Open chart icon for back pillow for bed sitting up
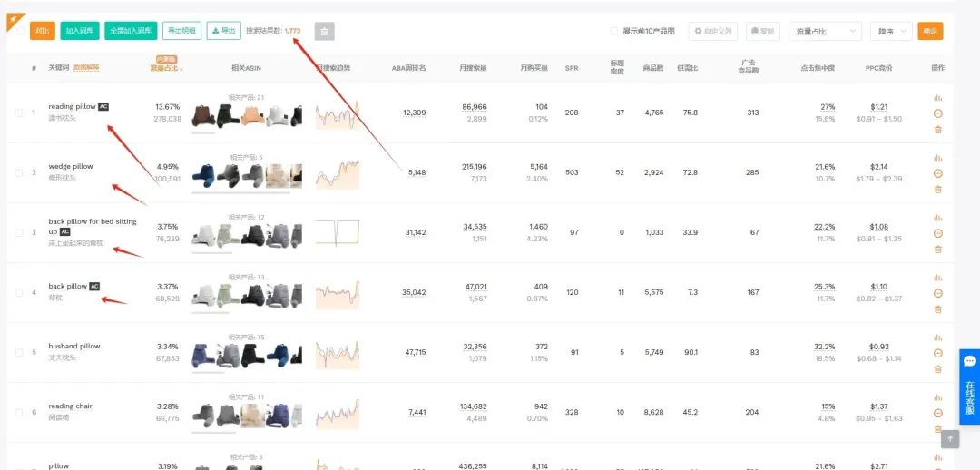980x470 pixels. [x=937, y=218]
